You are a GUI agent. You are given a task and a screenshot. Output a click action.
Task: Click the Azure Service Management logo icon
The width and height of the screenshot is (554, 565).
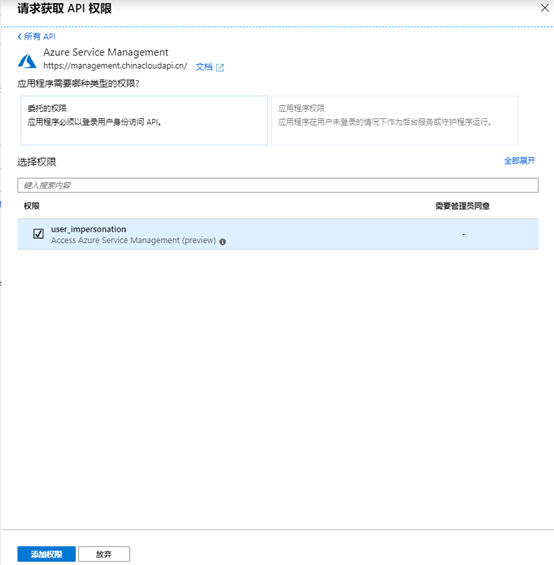coord(27,61)
